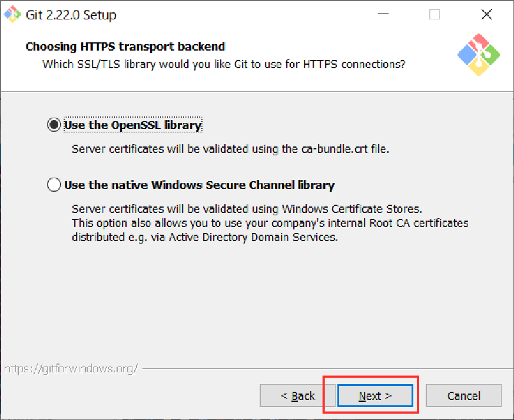Select the OpenSSL library radio button
Screen dimensions: 514x420
54,125
